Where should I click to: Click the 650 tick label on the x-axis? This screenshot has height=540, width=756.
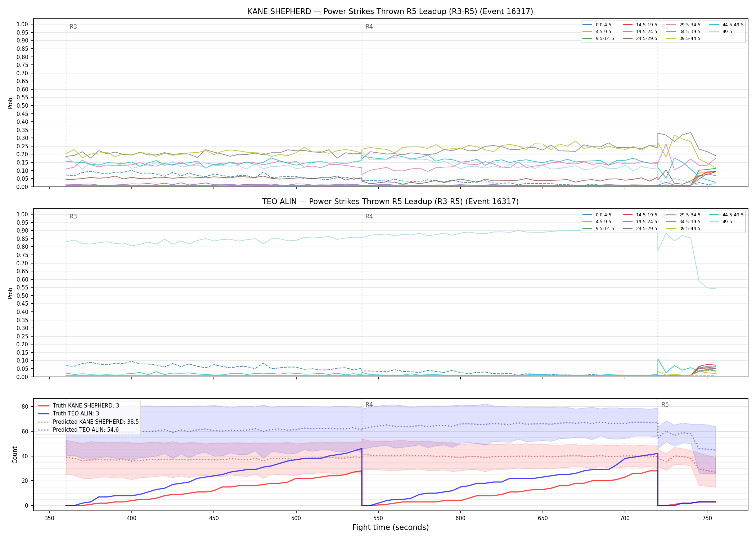tap(543, 518)
